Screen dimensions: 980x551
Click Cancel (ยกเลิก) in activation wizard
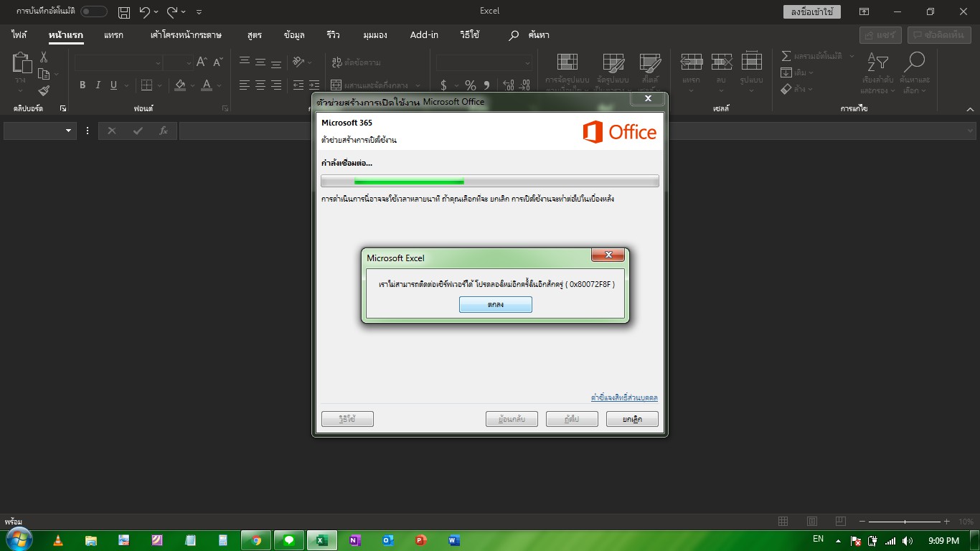click(632, 419)
